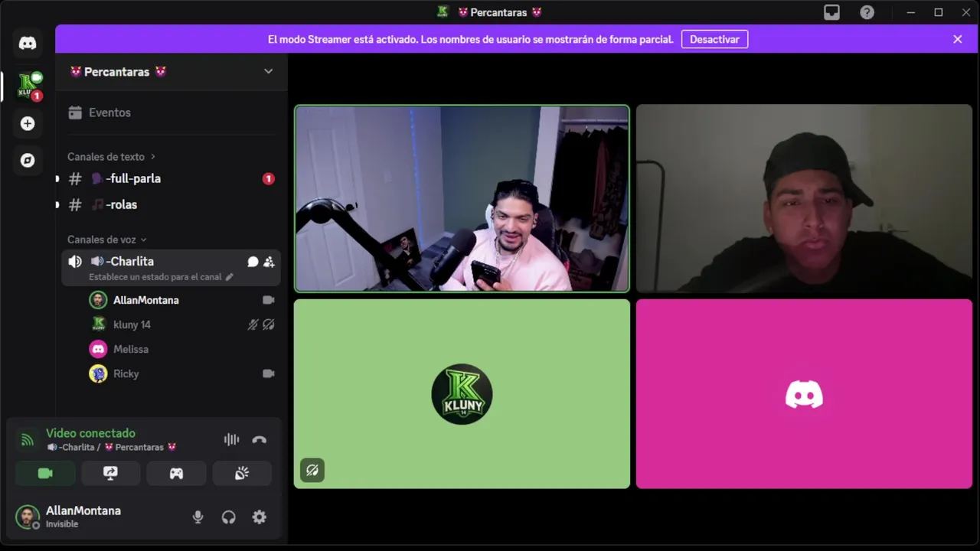Start screen sharing with the monitor button
This screenshot has width=980, height=551.
point(111,474)
